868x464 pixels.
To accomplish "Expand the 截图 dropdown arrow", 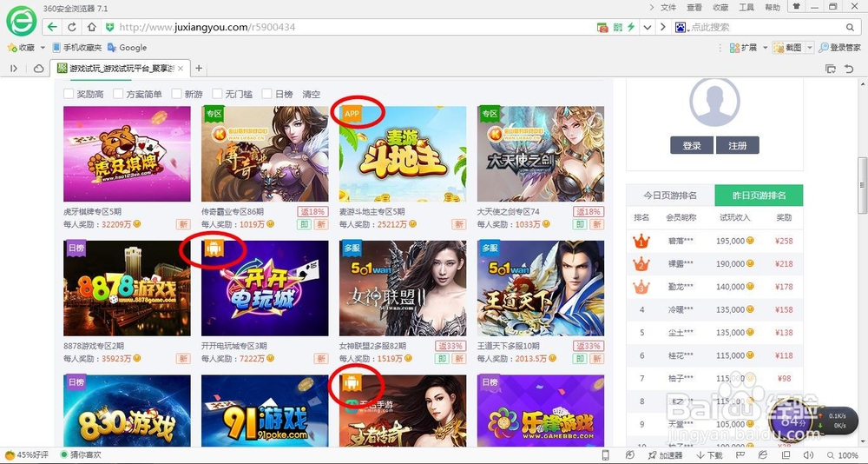I will click(x=809, y=48).
